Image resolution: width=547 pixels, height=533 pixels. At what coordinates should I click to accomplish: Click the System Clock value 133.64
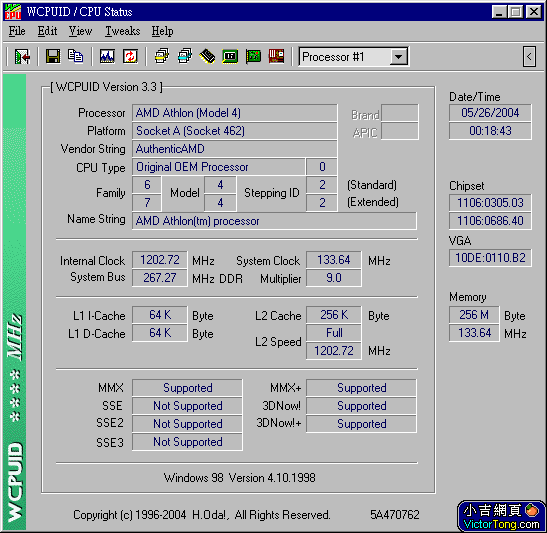[334, 260]
